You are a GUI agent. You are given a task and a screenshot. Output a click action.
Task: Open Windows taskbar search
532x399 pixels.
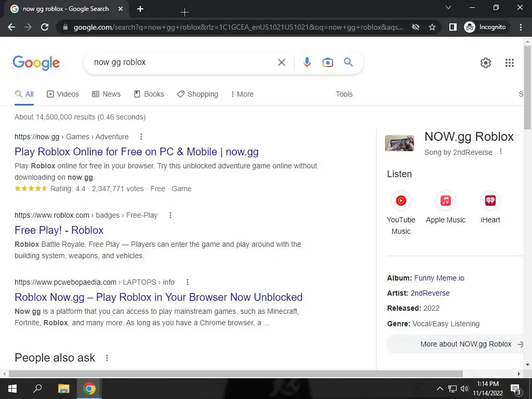tap(37, 389)
